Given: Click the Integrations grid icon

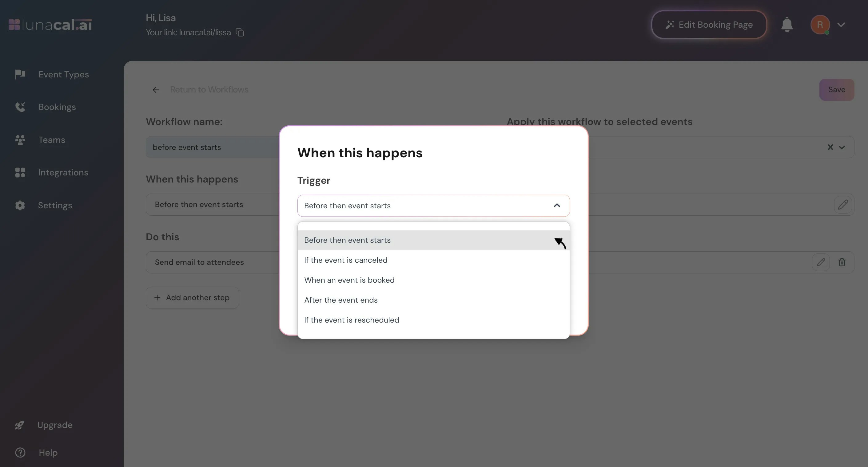Looking at the screenshot, I should [20, 172].
